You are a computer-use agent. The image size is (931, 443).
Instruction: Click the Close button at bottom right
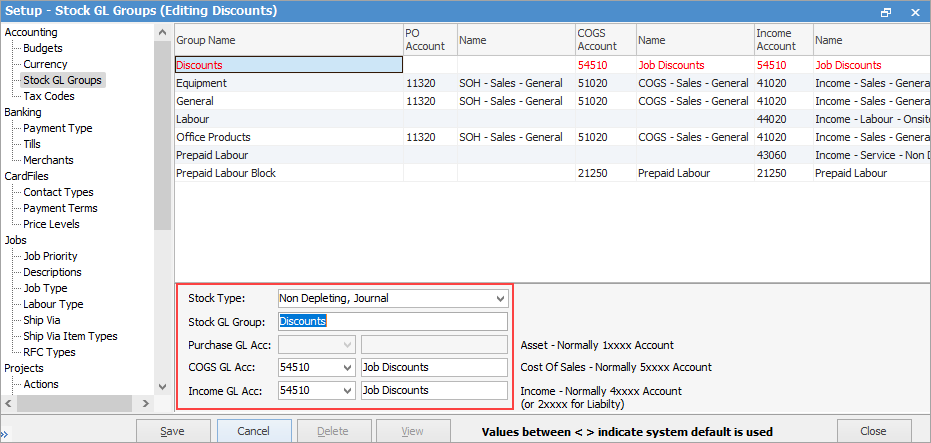point(873,431)
